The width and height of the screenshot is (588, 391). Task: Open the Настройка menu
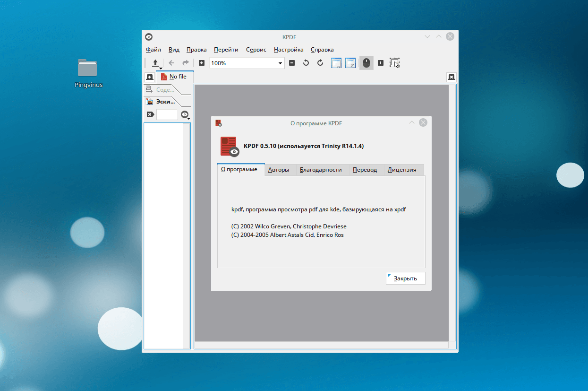(x=289, y=50)
